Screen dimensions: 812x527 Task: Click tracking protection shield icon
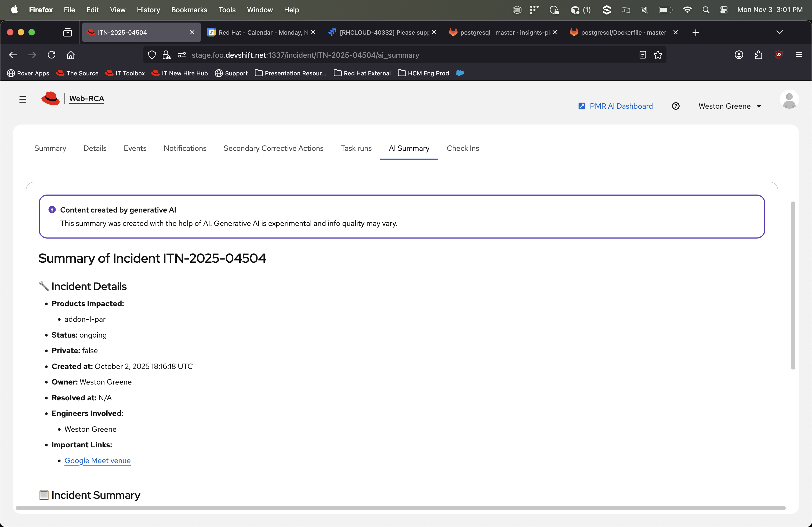click(x=152, y=55)
